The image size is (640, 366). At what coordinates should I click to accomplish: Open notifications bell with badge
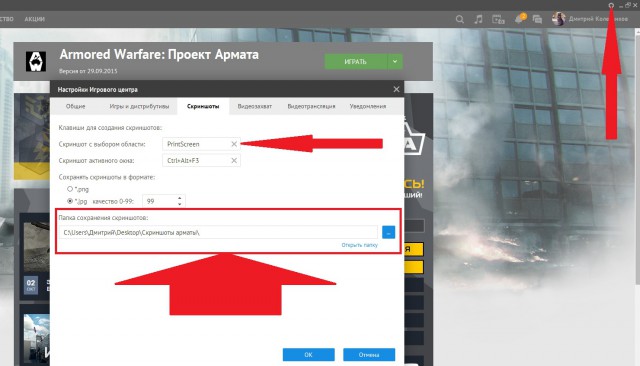point(520,18)
